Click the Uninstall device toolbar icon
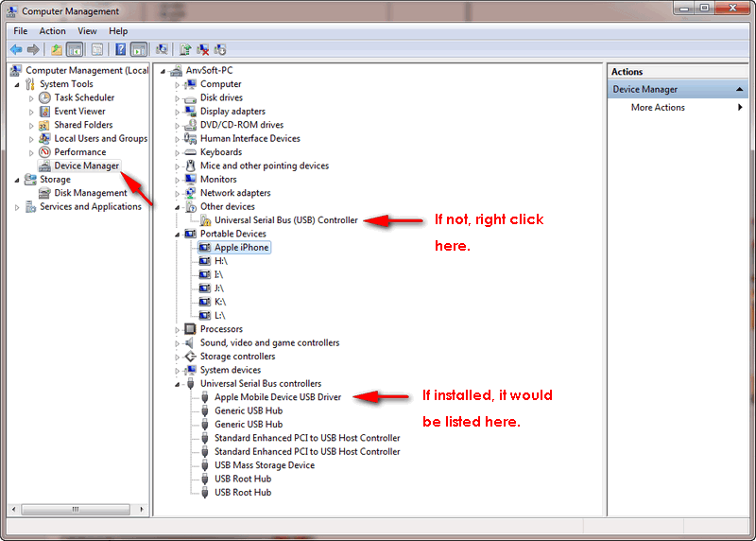 (x=202, y=49)
